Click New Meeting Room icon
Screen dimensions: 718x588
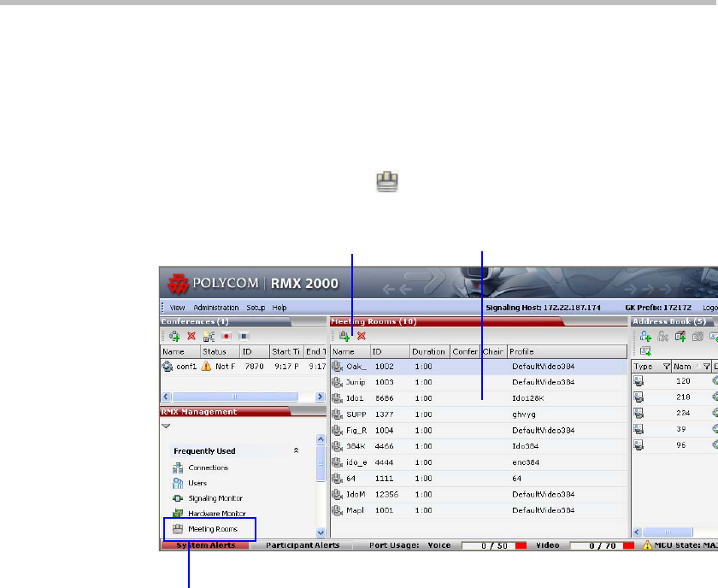point(344,336)
